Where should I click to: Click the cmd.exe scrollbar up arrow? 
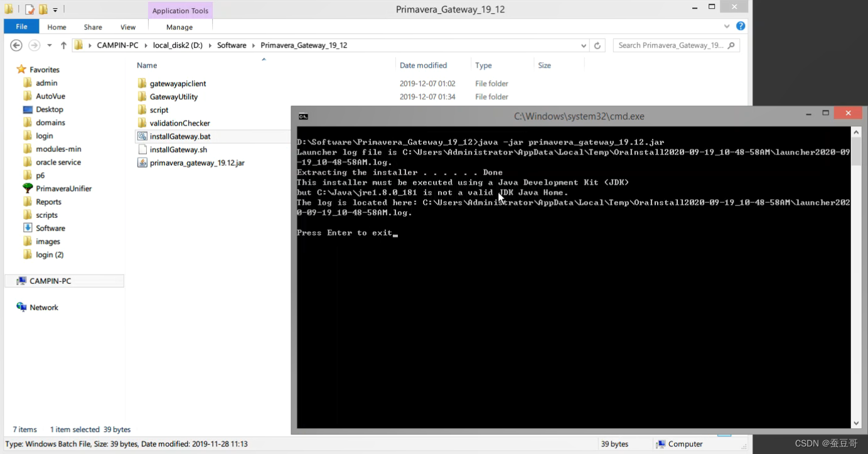[856, 132]
